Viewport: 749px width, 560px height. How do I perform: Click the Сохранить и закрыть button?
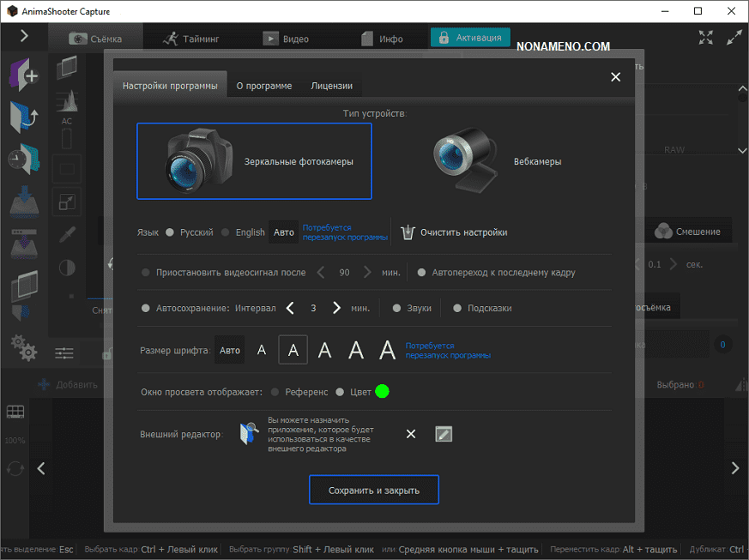[x=373, y=491]
